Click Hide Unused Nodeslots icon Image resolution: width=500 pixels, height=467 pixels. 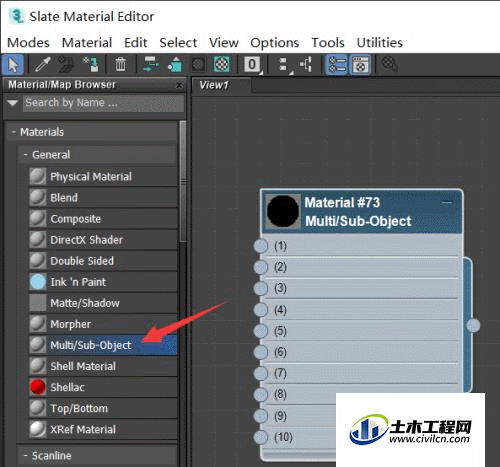(x=175, y=64)
